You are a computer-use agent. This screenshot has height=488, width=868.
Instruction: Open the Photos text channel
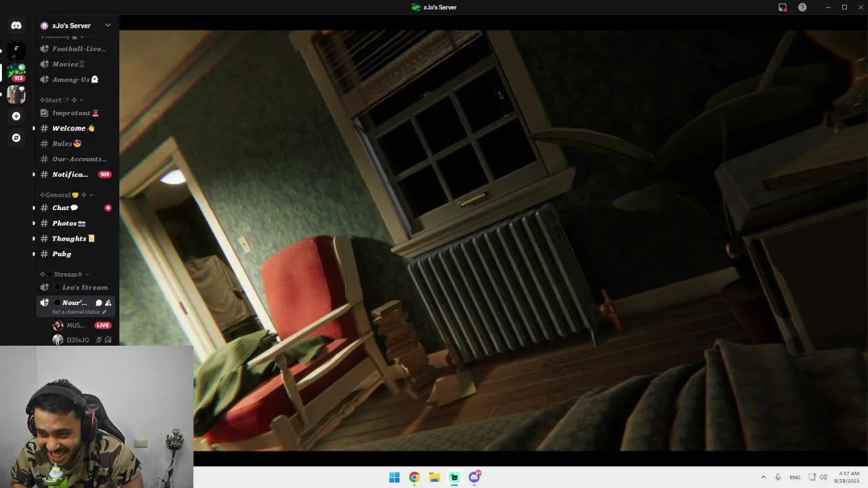(x=75, y=223)
